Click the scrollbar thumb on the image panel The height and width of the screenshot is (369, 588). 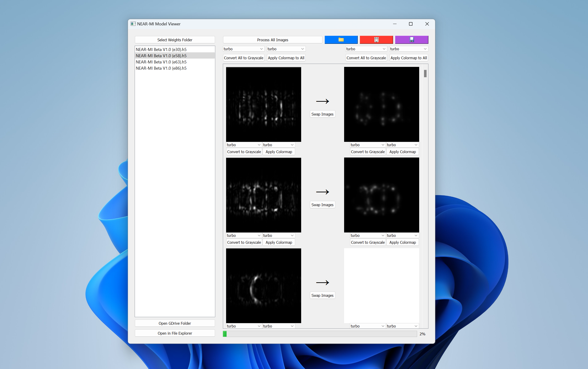pyautogui.click(x=425, y=74)
